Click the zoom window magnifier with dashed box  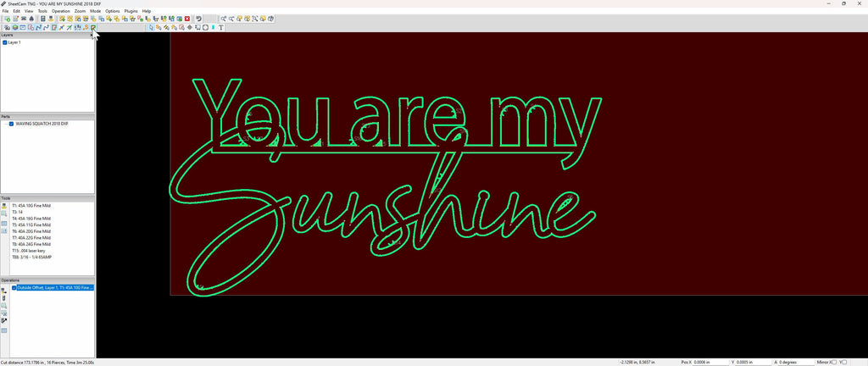point(254,19)
